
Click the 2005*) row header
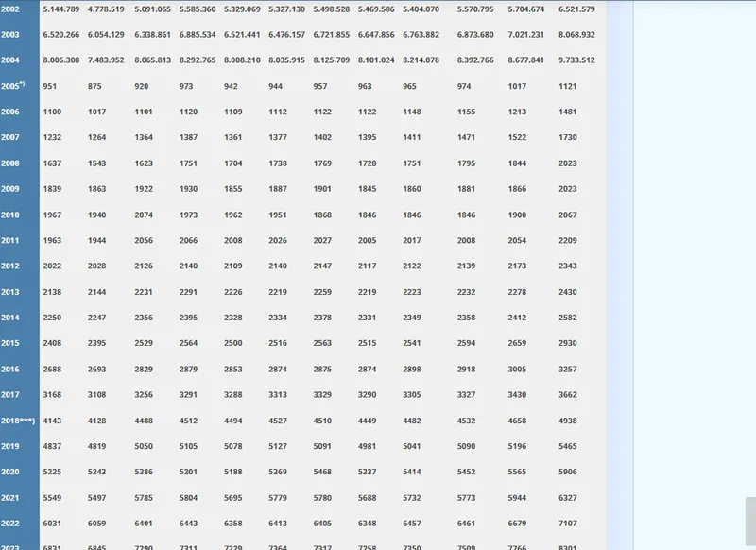coord(12,86)
